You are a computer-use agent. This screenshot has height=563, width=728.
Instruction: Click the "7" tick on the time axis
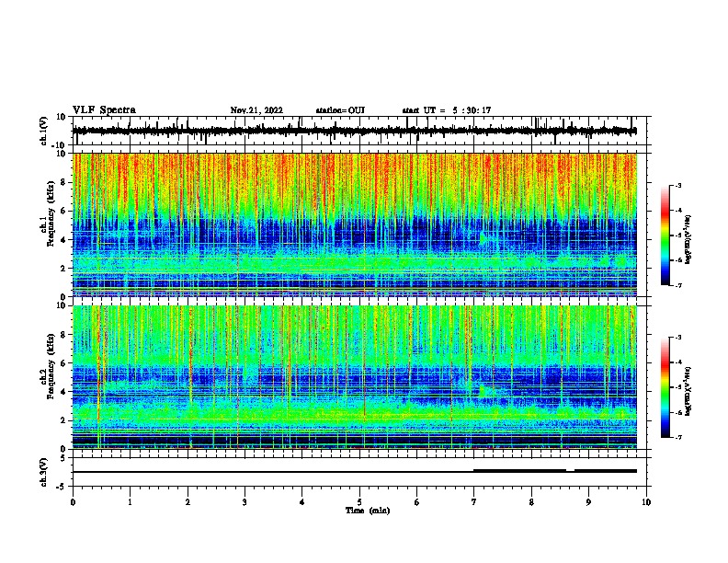point(474,502)
